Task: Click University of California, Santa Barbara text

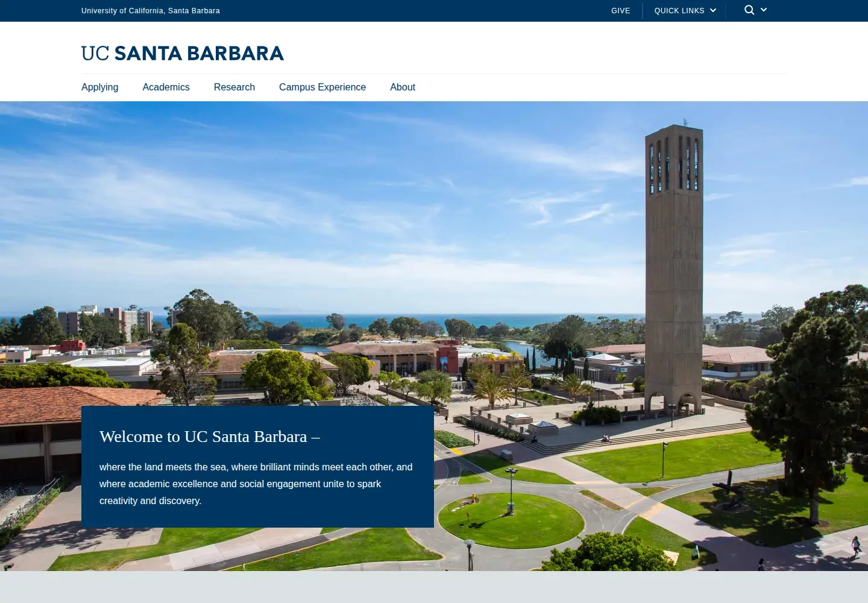Action: tap(151, 11)
